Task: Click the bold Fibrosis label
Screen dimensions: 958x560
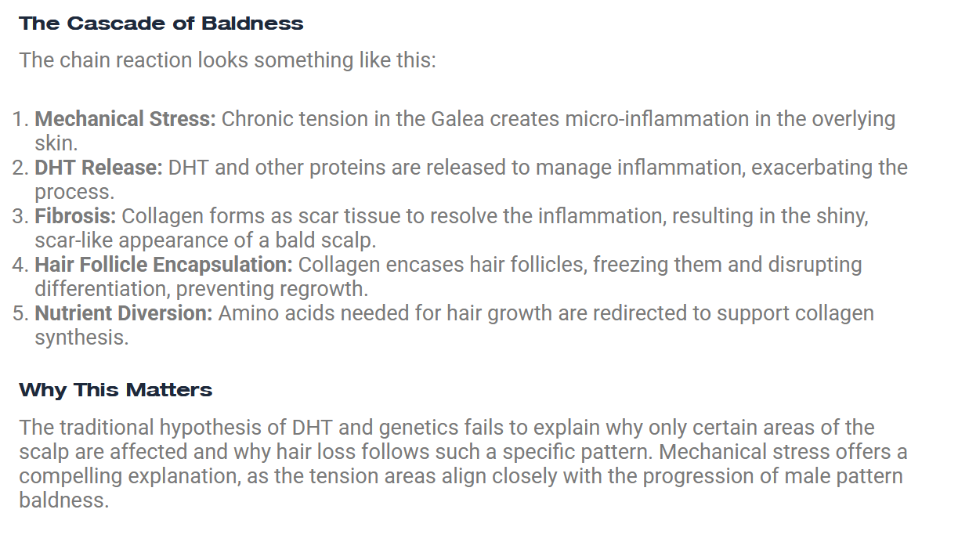Action: (x=75, y=216)
